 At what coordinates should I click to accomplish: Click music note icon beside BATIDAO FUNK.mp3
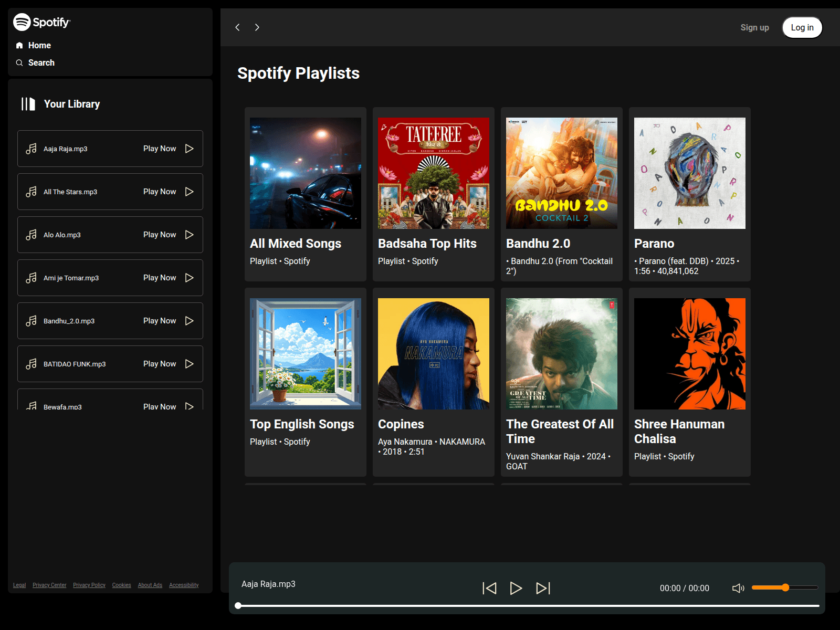coord(31,364)
